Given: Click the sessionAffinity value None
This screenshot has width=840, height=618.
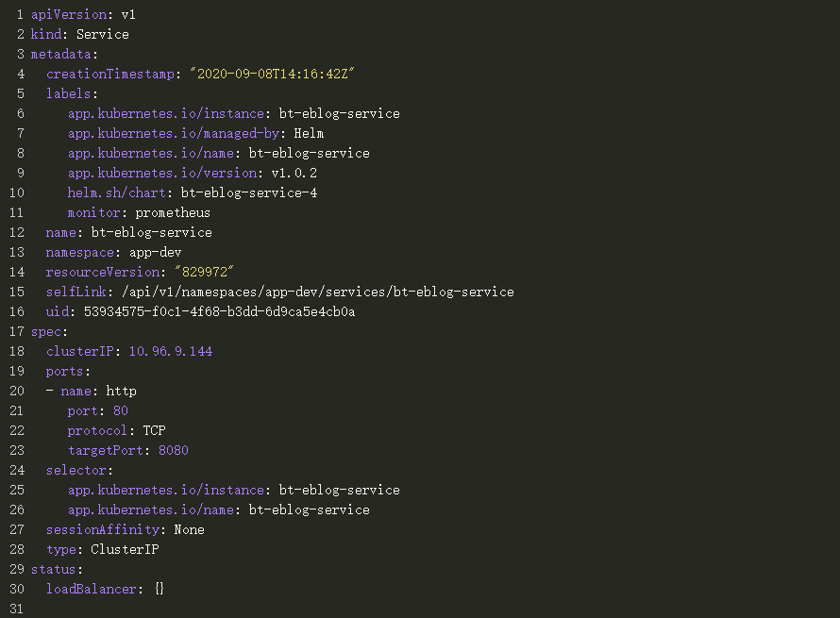Looking at the screenshot, I should click(189, 529).
